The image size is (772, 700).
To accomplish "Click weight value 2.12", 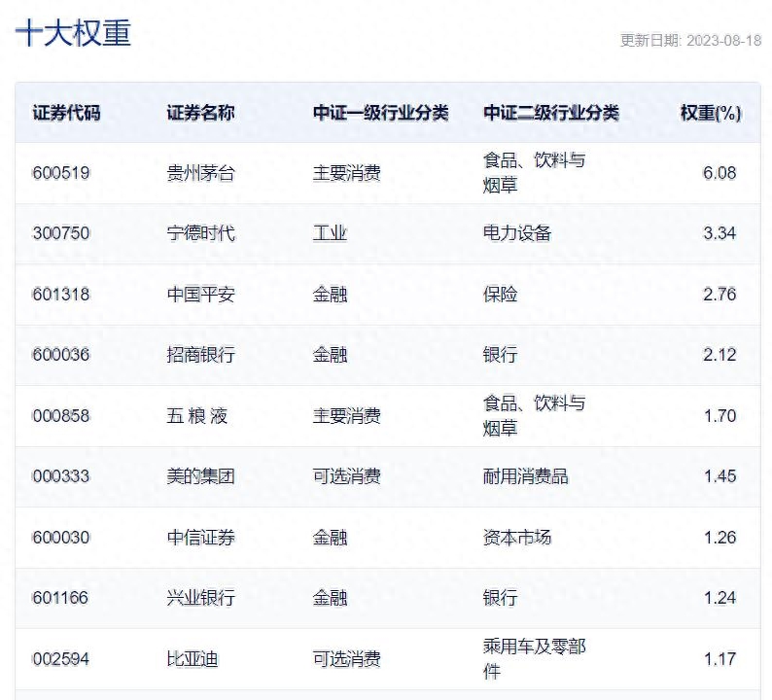I will tap(719, 355).
